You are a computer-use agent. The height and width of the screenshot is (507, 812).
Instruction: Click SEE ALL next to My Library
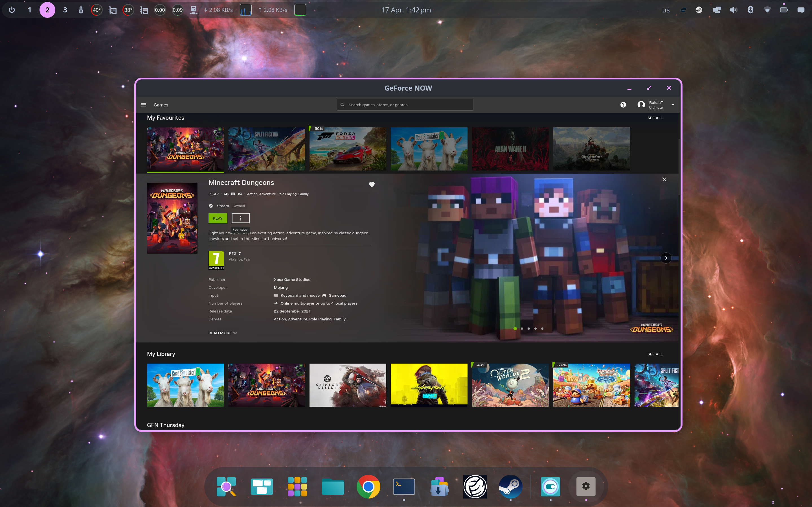point(655,354)
